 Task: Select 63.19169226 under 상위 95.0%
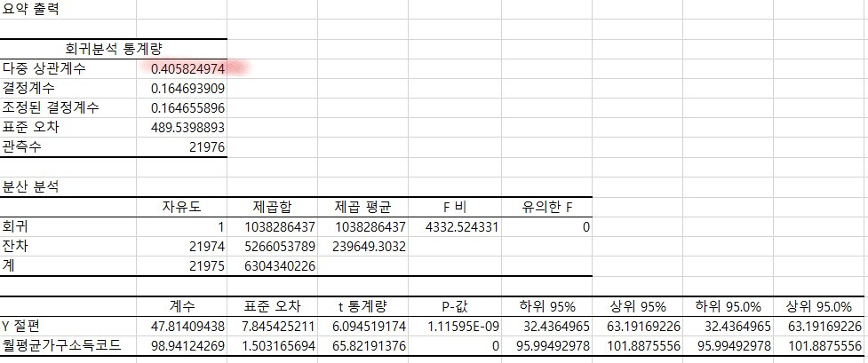click(x=824, y=327)
